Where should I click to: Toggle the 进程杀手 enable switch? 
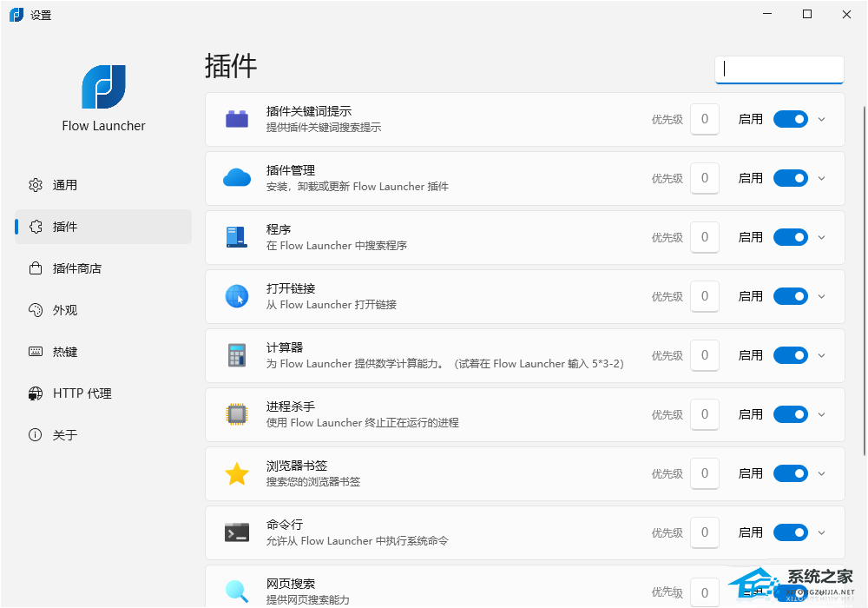pyautogui.click(x=791, y=414)
